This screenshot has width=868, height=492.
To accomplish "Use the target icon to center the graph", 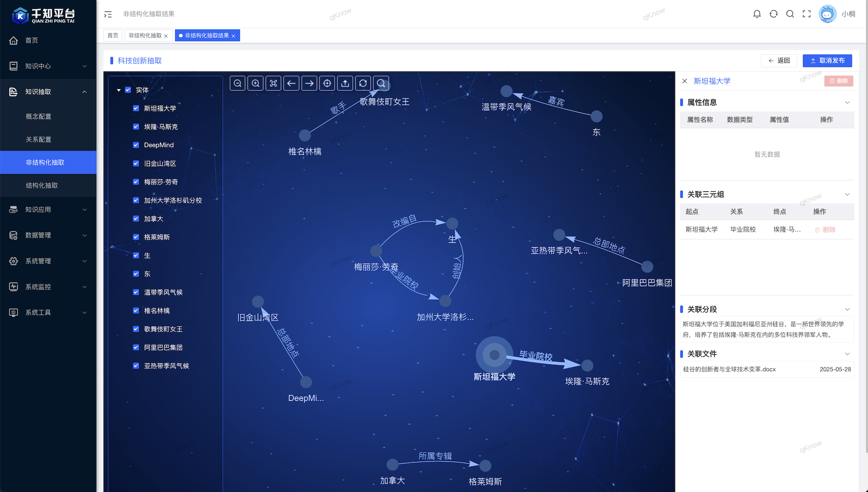I will pyautogui.click(x=327, y=83).
